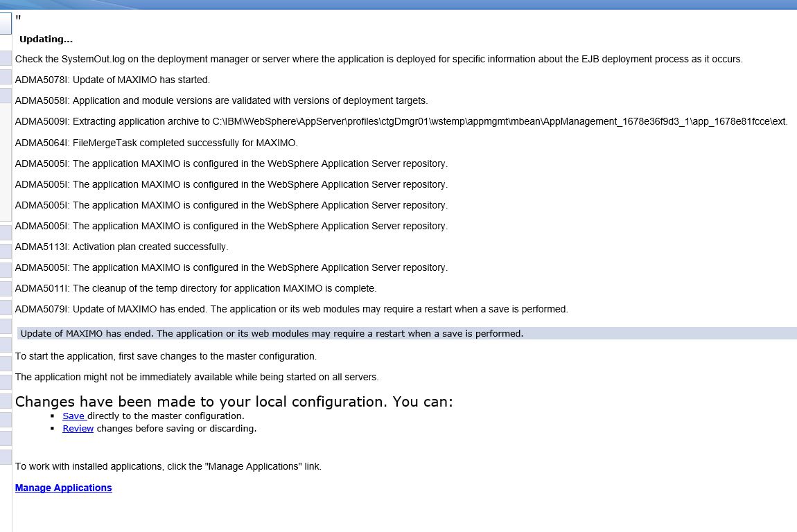
Task: Click "The application might not be immediately available" line
Action: point(197,378)
